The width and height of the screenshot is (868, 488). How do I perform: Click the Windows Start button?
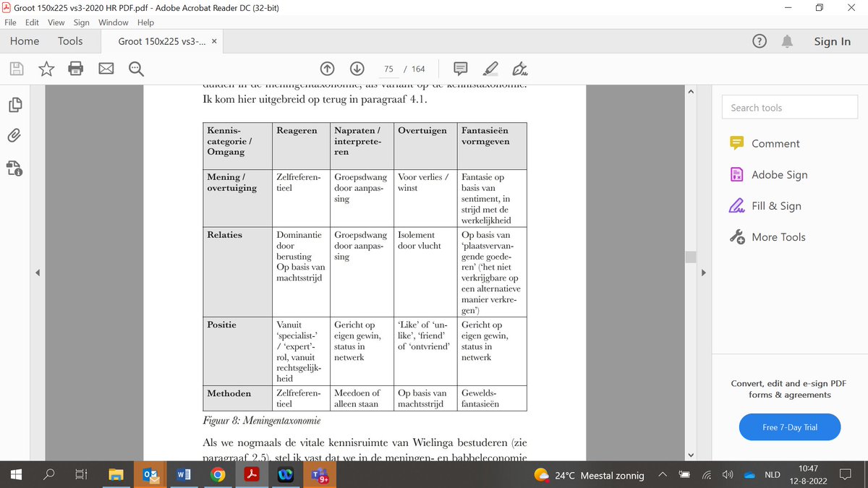17,475
